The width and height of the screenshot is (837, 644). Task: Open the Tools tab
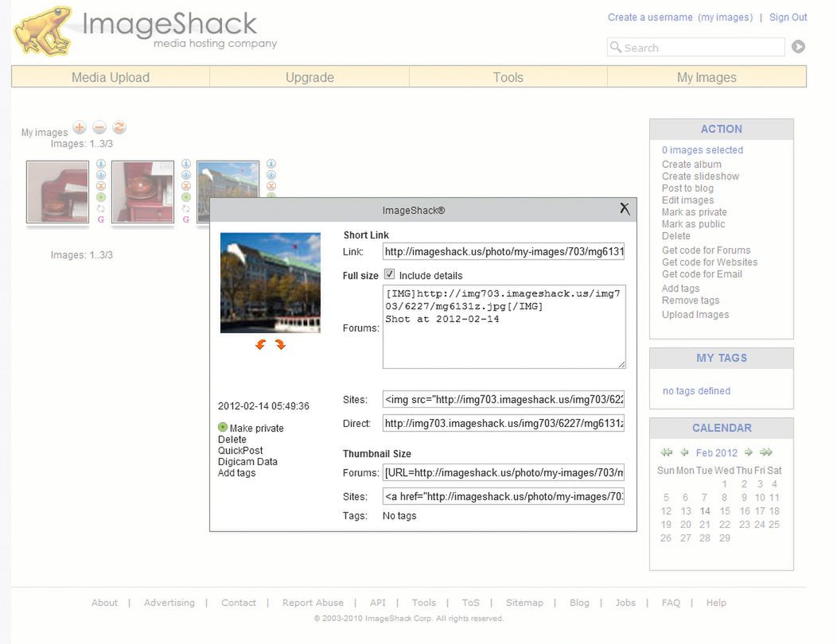tap(508, 77)
